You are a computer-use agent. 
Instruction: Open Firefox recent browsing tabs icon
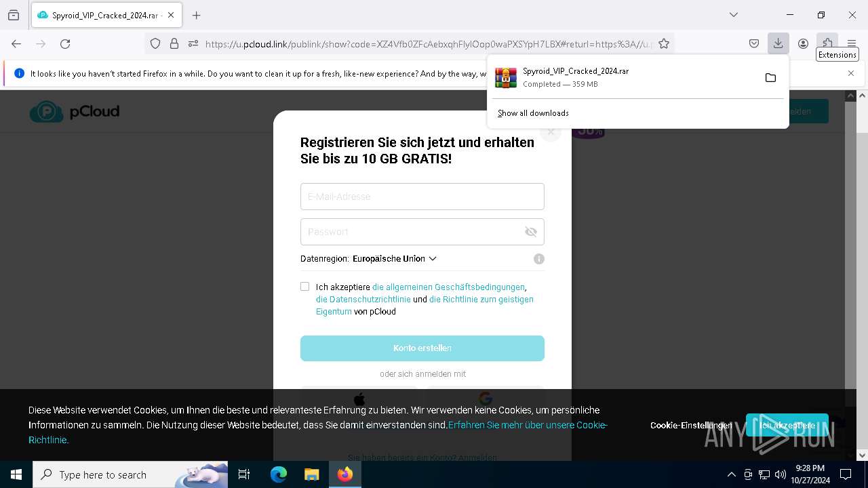coord(14,15)
